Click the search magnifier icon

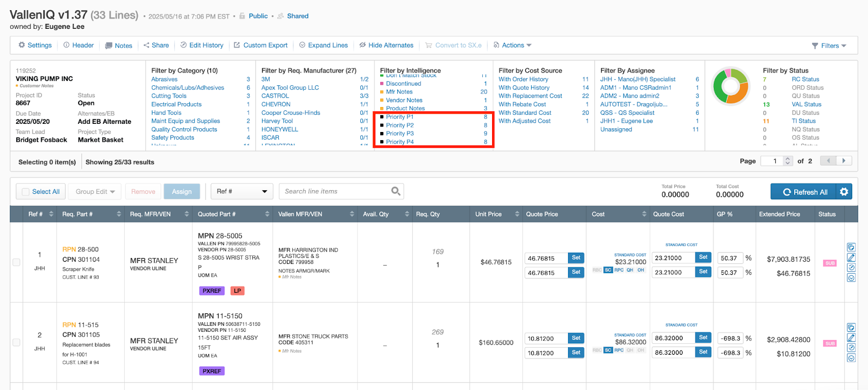(x=396, y=191)
